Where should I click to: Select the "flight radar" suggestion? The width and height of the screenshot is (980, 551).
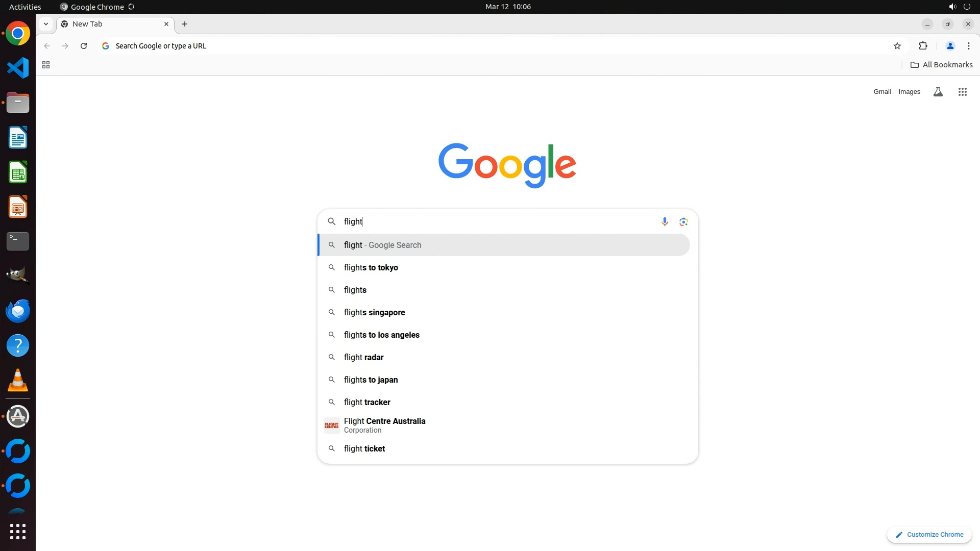[x=363, y=357]
